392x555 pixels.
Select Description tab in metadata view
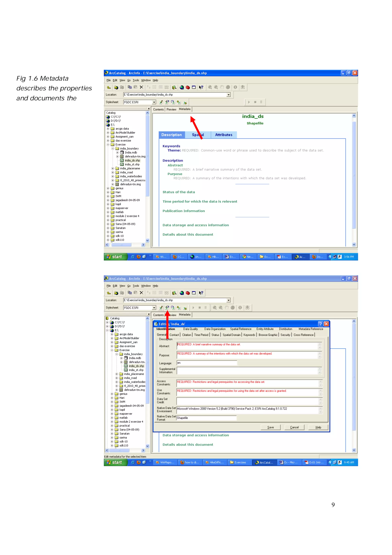point(172,135)
